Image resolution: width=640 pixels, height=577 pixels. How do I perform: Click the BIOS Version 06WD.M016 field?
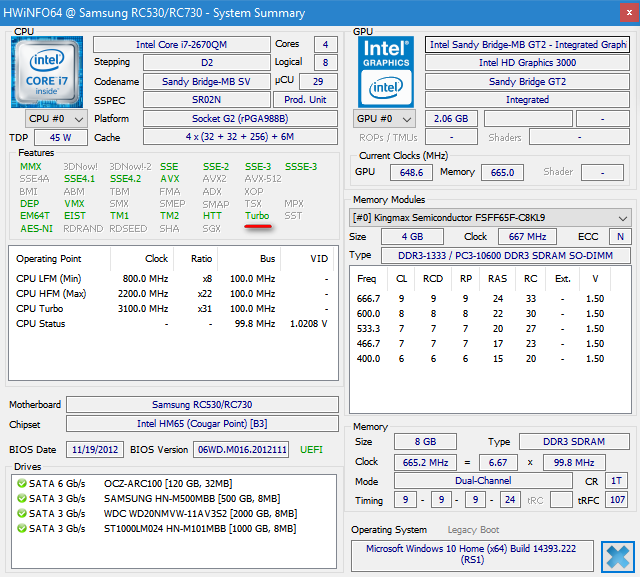click(241, 450)
